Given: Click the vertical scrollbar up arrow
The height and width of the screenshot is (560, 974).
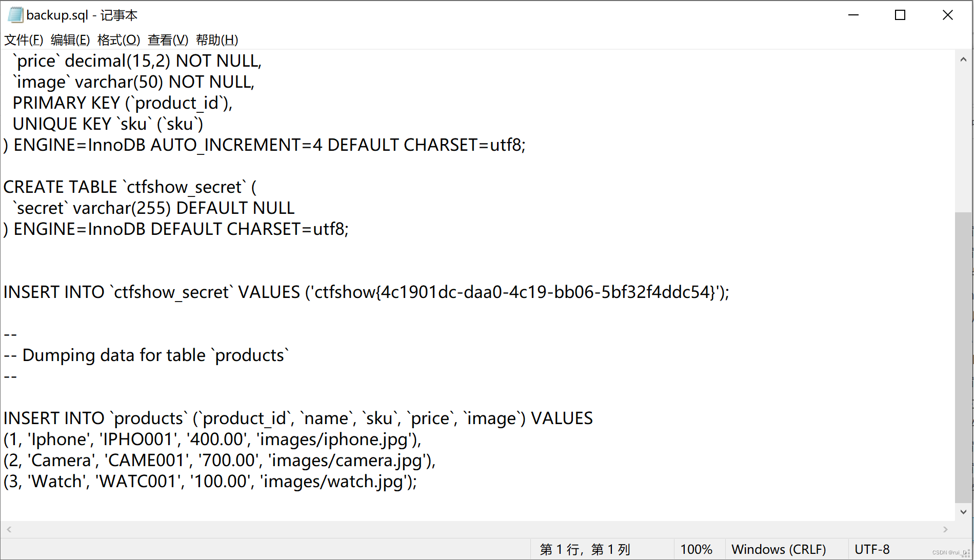Looking at the screenshot, I should tap(963, 59).
